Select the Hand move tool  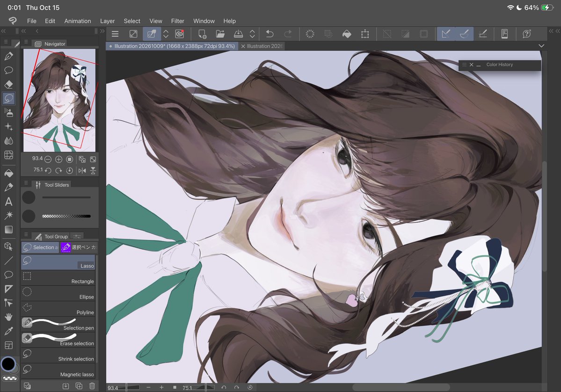pyautogui.click(x=8, y=317)
